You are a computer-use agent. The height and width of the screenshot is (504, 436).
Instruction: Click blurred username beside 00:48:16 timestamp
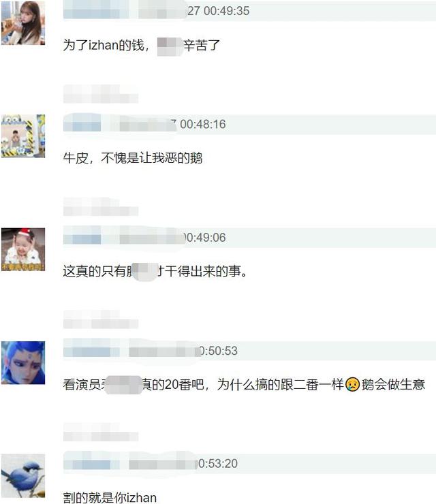pyautogui.click(x=120, y=124)
